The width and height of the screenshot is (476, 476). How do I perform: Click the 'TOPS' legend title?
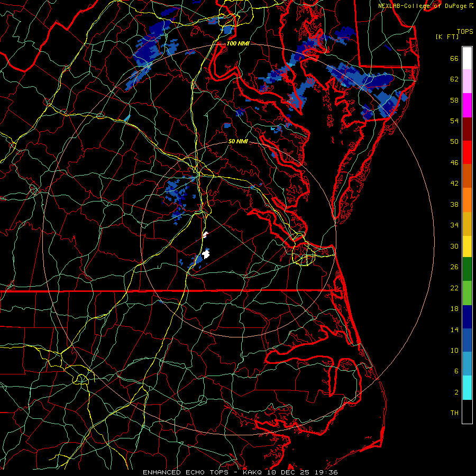click(465, 32)
